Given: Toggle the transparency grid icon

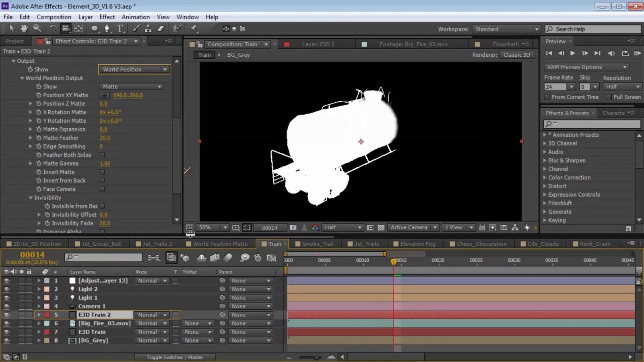Looking at the screenshot, I should [x=381, y=228].
